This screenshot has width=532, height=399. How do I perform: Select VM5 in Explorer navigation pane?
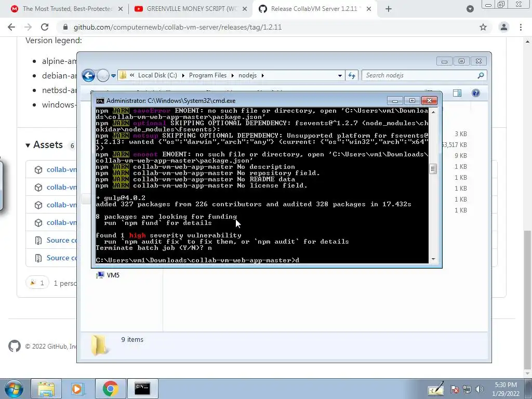[108, 275]
